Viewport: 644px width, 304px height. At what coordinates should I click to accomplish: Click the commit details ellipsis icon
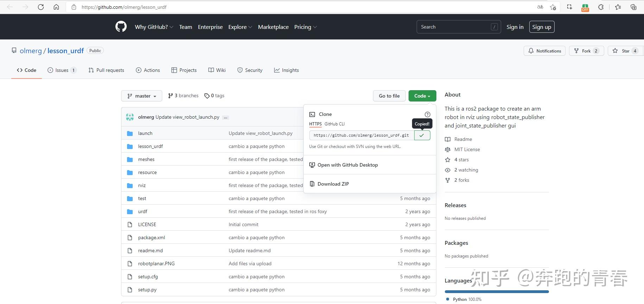click(226, 117)
